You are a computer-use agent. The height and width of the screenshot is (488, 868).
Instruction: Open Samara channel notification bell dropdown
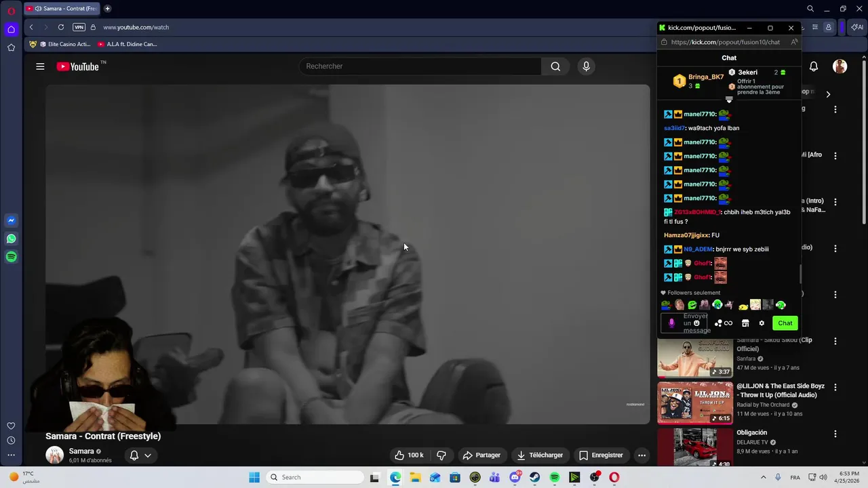[x=140, y=455]
